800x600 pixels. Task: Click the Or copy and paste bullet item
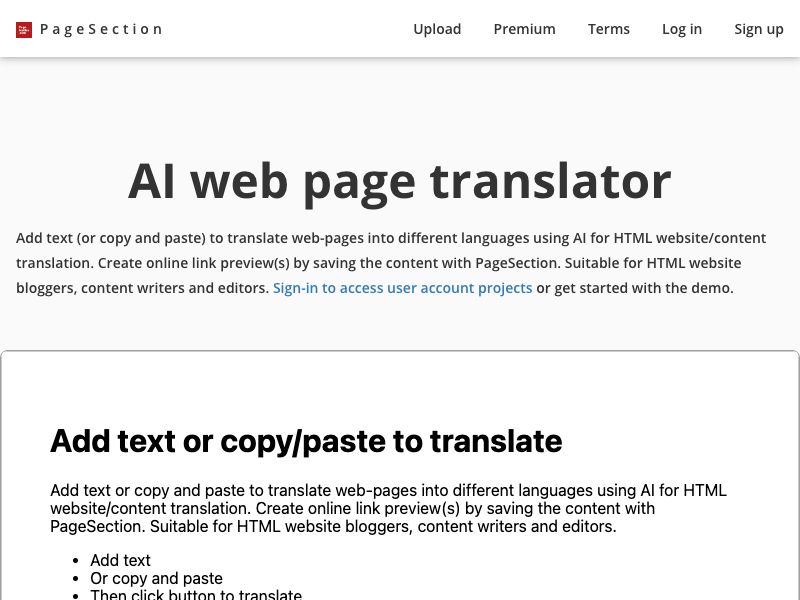[x=156, y=578]
